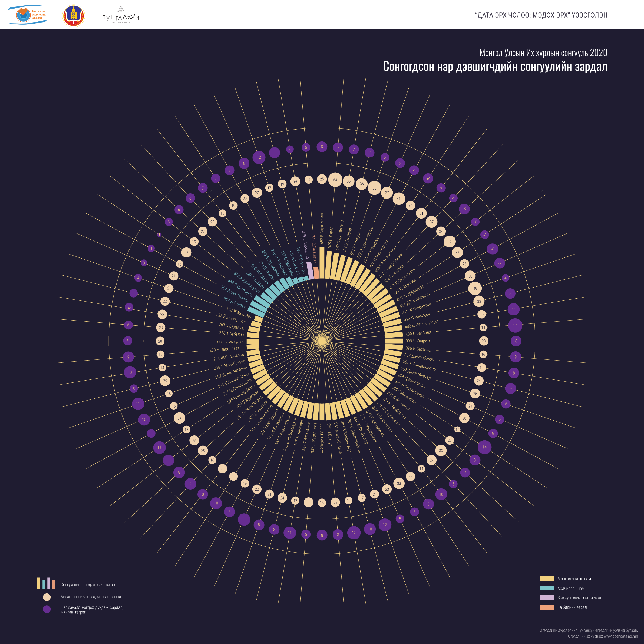This screenshot has width=644, height=644.
Task: Select the cream bubble labeled 50
Action: point(374,188)
